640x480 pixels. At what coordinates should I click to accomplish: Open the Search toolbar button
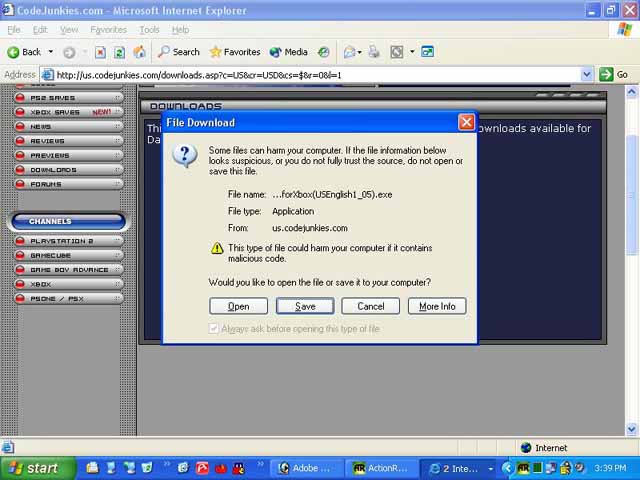[179, 52]
